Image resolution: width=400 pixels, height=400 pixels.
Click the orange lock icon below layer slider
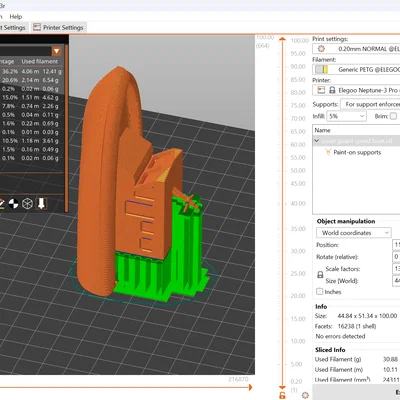(282, 395)
